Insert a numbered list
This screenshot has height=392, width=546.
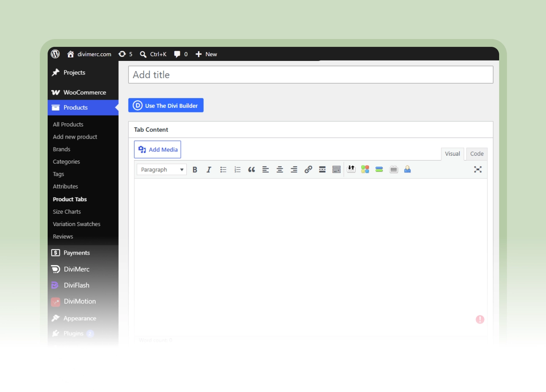pyautogui.click(x=237, y=169)
